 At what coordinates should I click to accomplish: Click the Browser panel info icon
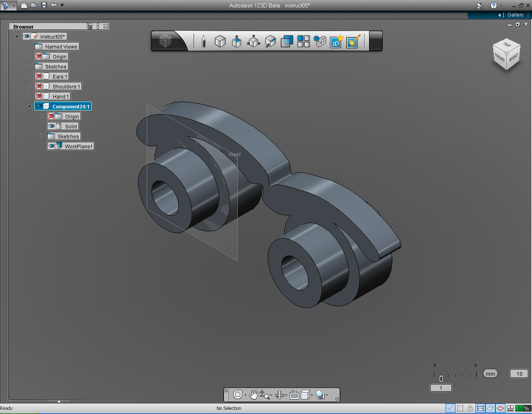(98, 26)
